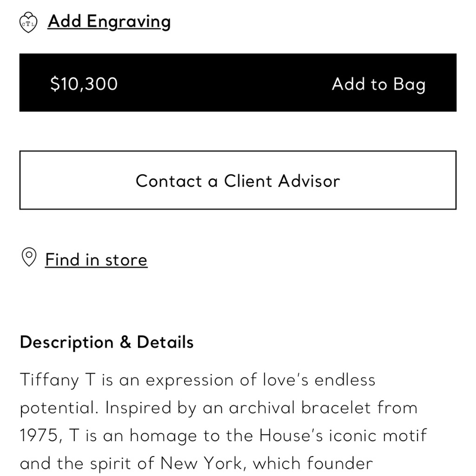Click the heart-shaped engraving lock icon
Screen dimensions: 476x476
pyautogui.click(x=28, y=22)
